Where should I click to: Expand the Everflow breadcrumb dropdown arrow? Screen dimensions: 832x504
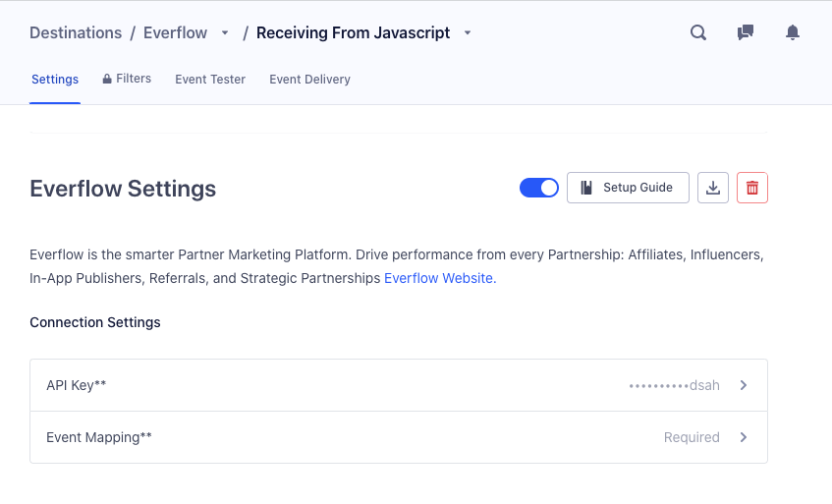225,33
